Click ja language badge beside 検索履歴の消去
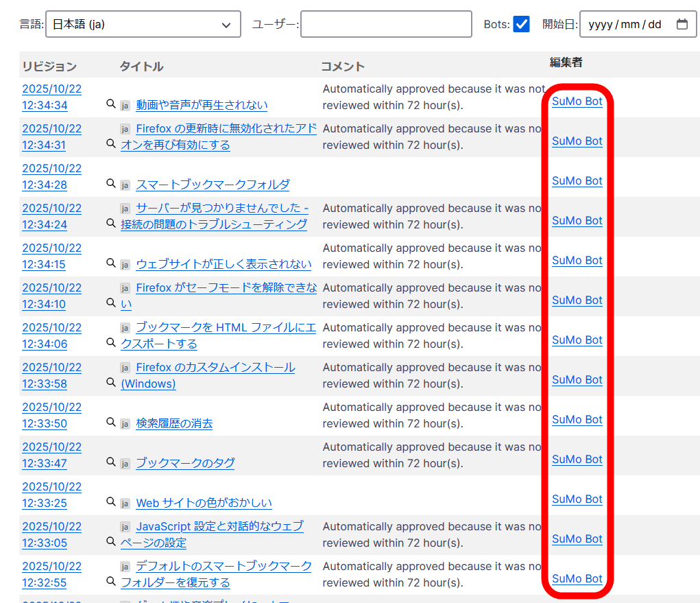The width and height of the screenshot is (700, 603). click(125, 424)
